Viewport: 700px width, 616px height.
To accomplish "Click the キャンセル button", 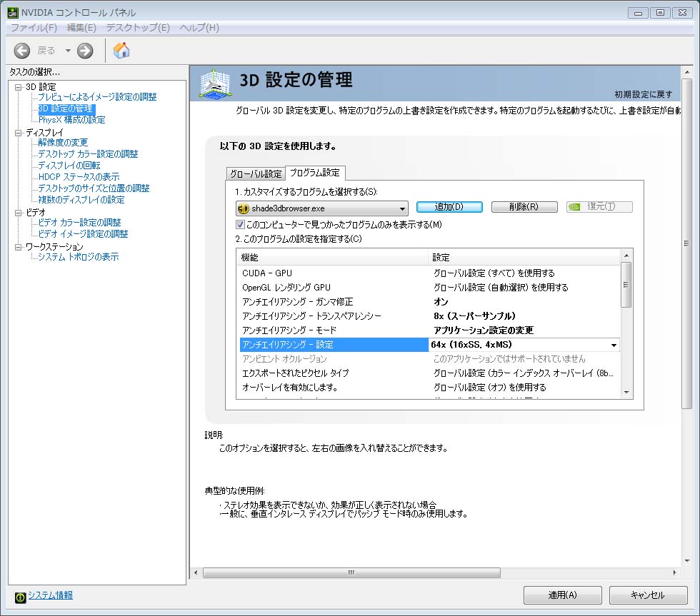I will coord(648,595).
